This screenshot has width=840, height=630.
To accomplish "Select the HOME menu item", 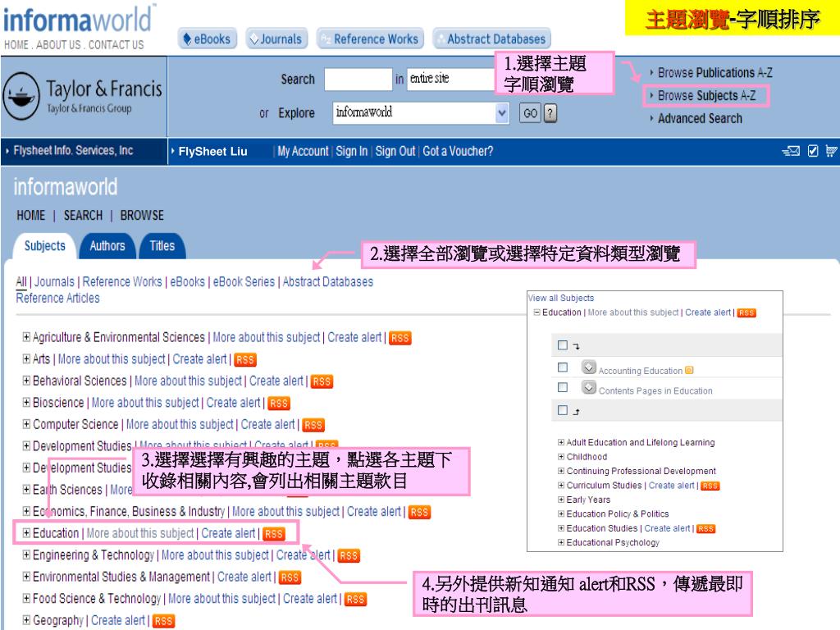I will (x=30, y=216).
